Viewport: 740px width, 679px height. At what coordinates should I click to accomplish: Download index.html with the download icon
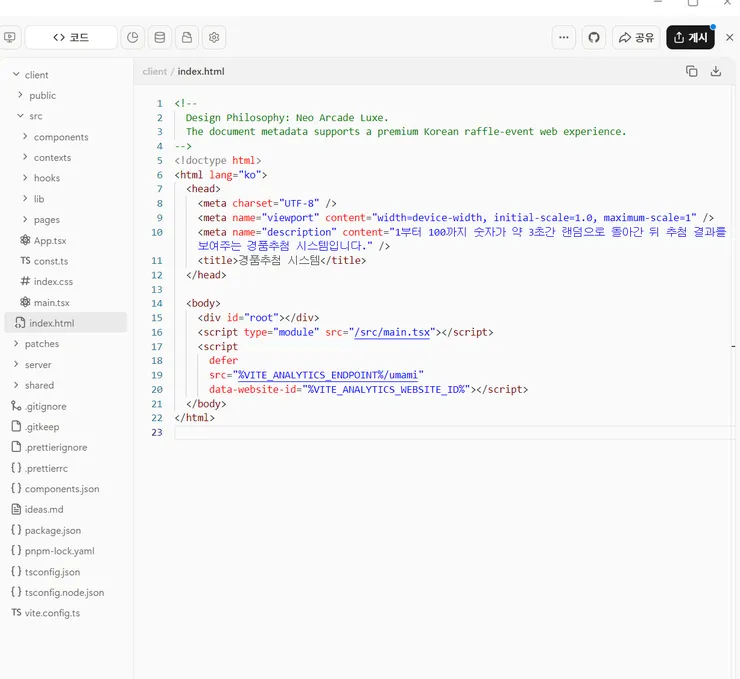(715, 71)
